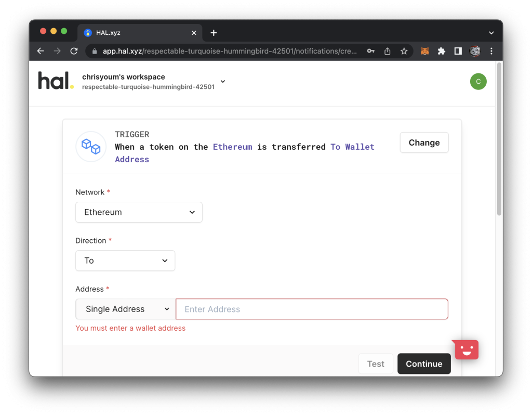
Task: Open the extensions puzzle icon
Action: 442,51
